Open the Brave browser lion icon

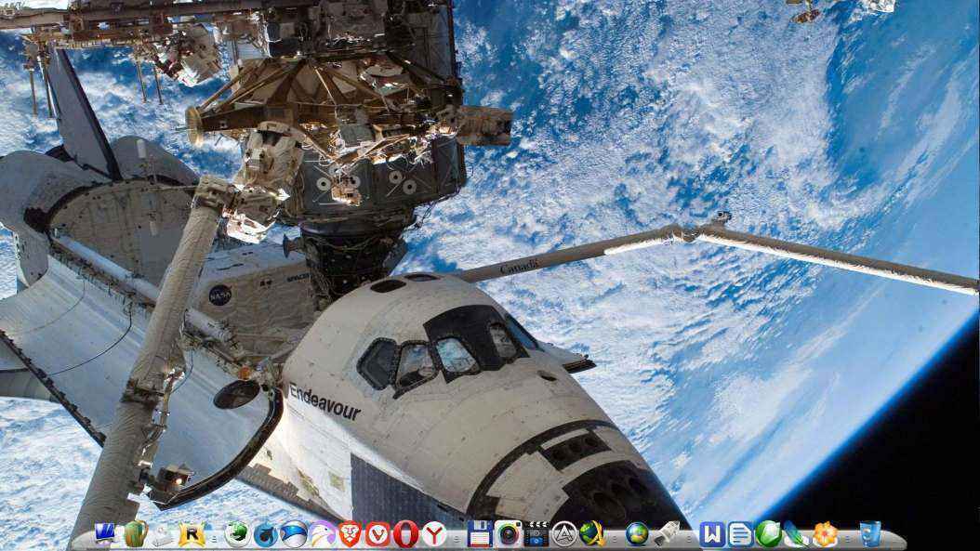[350, 534]
